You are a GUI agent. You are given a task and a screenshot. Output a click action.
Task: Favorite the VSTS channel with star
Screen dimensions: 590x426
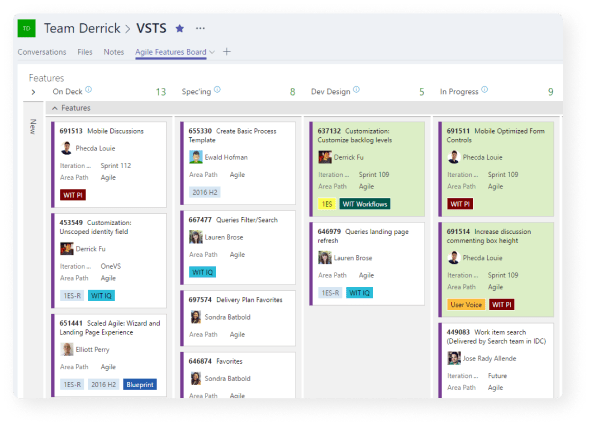tap(180, 28)
